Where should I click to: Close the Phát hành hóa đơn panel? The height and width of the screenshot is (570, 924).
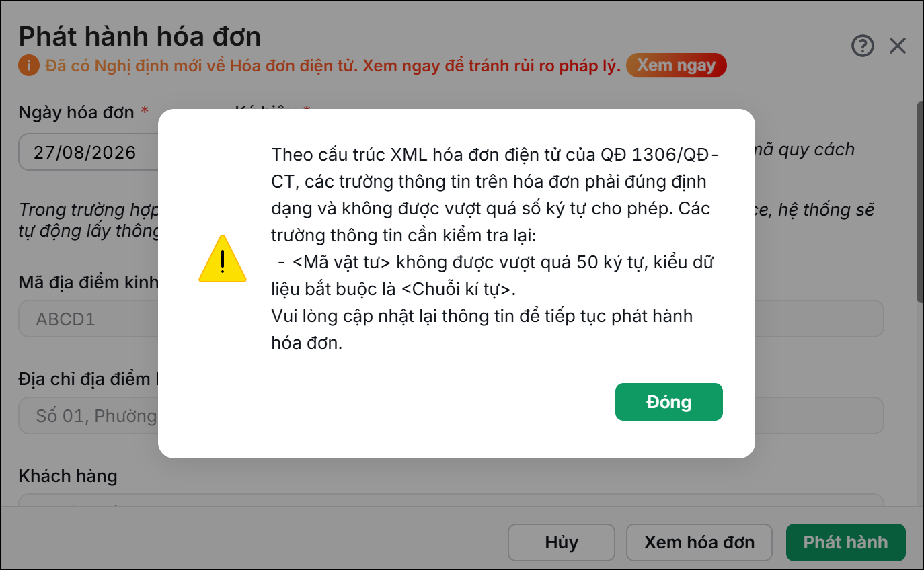898,46
